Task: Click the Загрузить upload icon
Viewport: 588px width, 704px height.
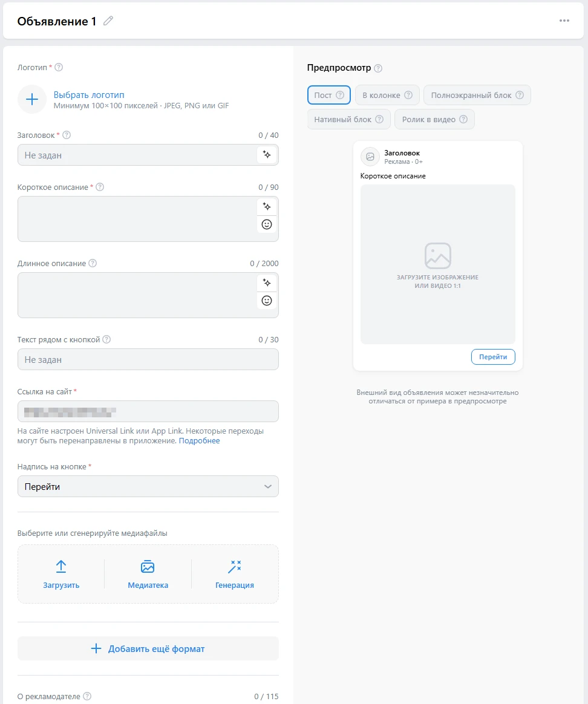Action: point(61,567)
